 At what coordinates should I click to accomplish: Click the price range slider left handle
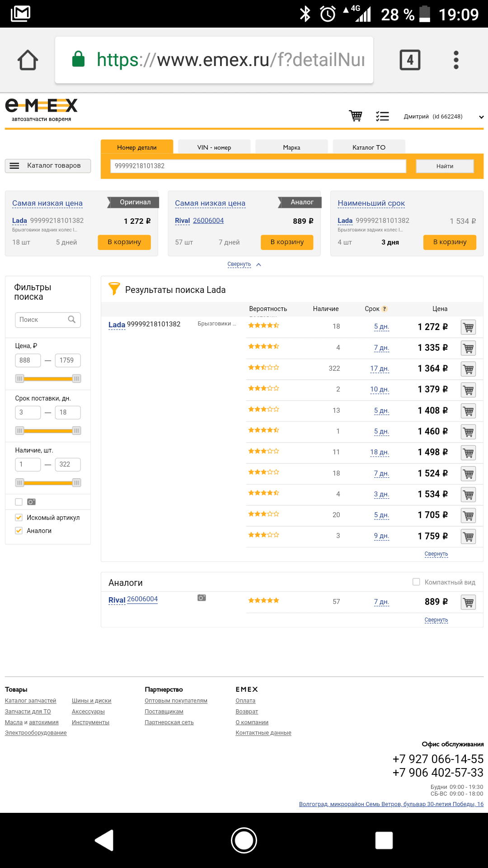pos(19,379)
